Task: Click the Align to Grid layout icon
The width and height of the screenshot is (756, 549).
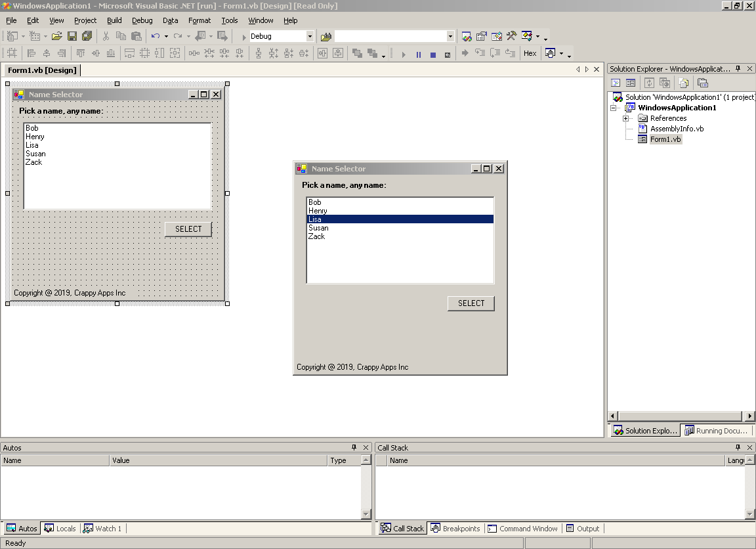Action: (12, 54)
